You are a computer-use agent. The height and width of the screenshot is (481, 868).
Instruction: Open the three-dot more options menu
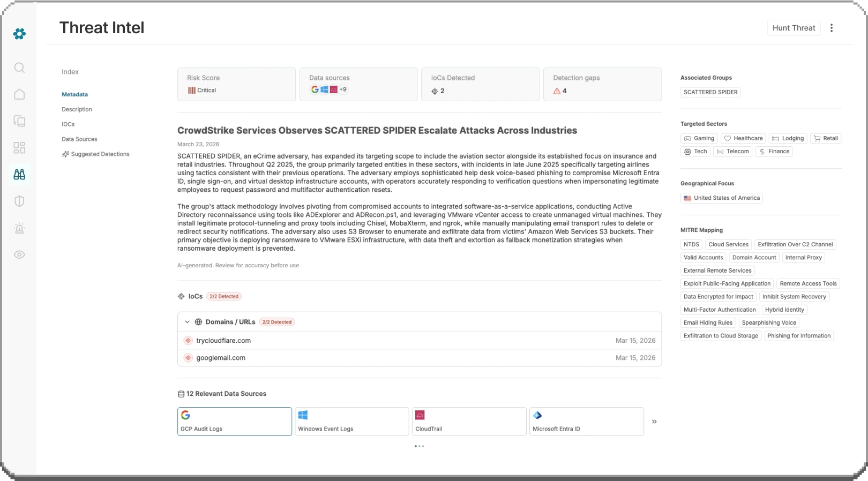[x=832, y=28]
